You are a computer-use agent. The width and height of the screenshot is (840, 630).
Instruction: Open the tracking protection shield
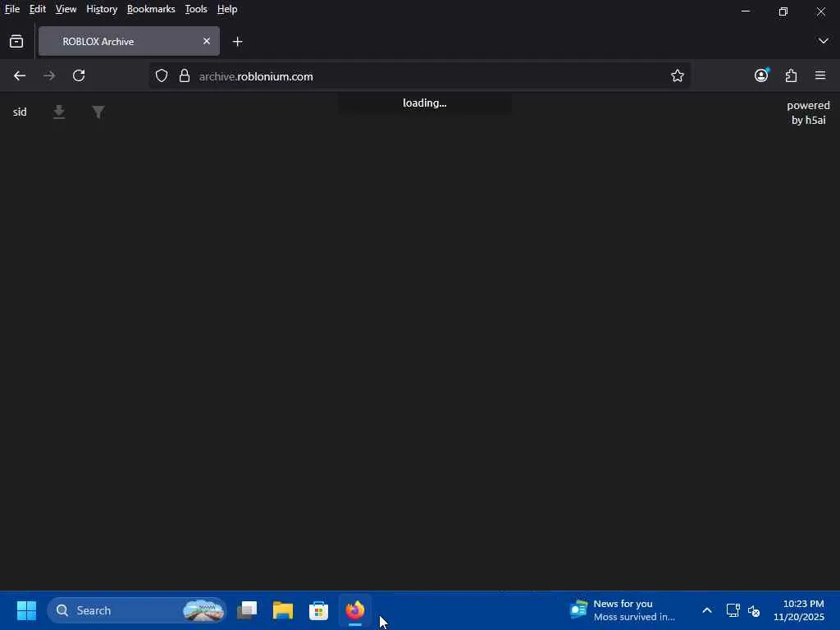tap(162, 76)
